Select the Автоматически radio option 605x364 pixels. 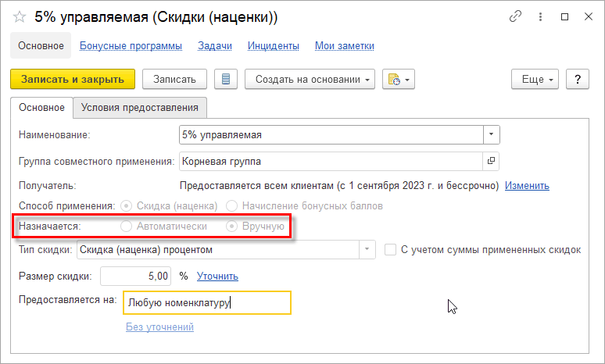coord(126,227)
